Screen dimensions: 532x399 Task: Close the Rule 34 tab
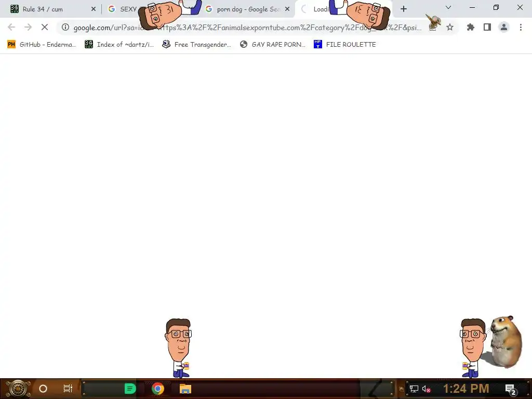point(94,9)
